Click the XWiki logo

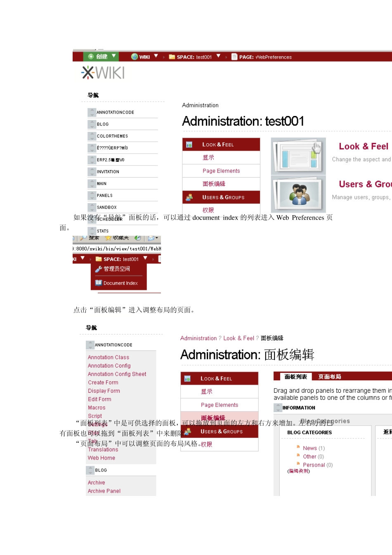click(x=103, y=73)
